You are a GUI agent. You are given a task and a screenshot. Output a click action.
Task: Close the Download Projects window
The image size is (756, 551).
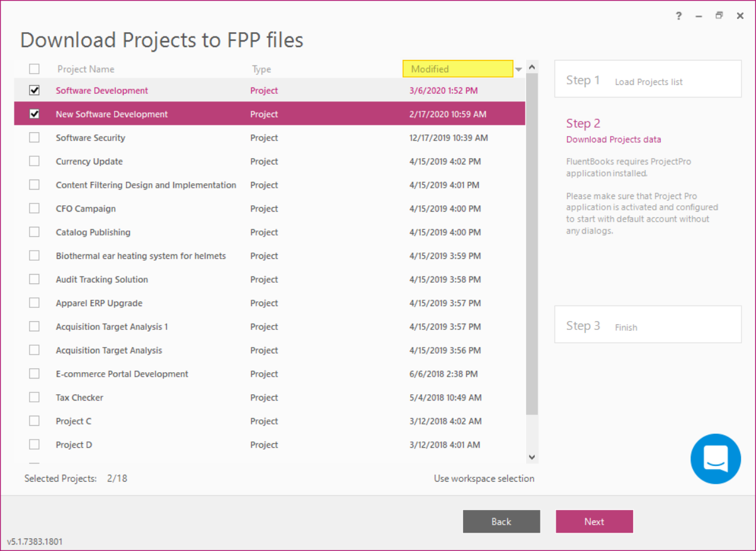pos(740,16)
